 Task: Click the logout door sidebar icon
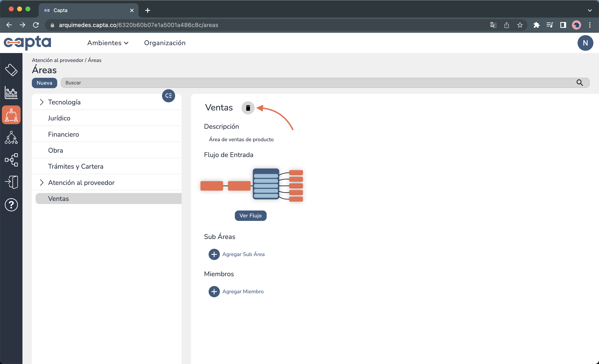[x=11, y=182]
